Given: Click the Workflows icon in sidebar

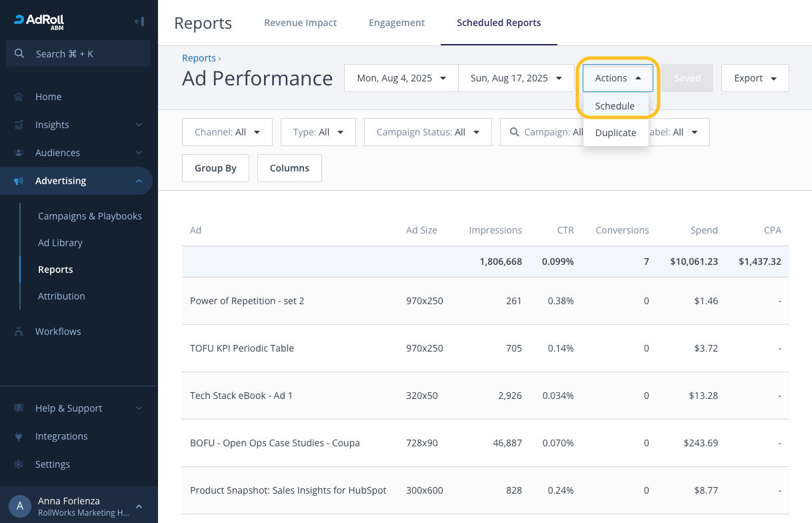Looking at the screenshot, I should point(19,332).
